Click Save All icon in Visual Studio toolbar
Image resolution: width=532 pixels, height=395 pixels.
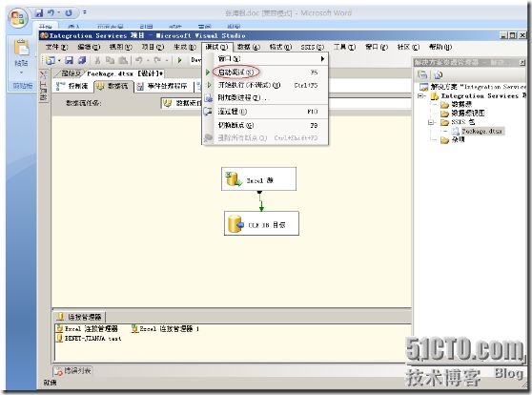click(x=82, y=60)
